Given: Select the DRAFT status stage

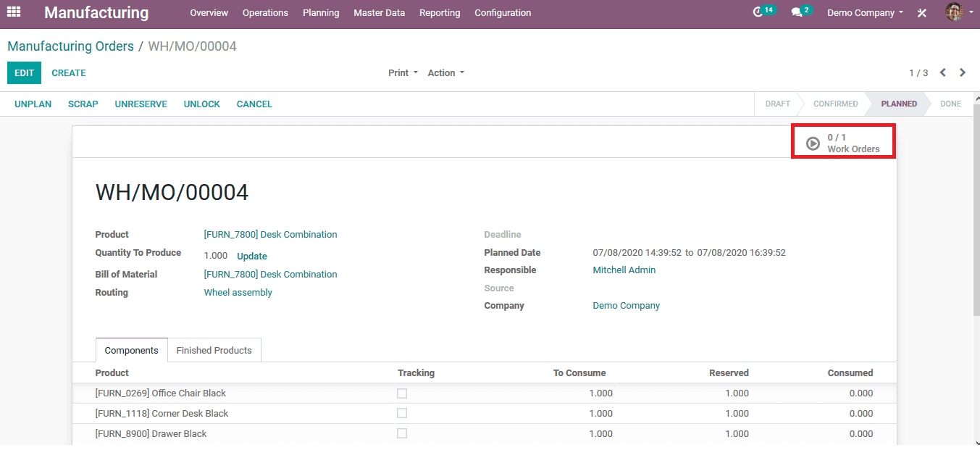Looking at the screenshot, I should pyautogui.click(x=778, y=104).
